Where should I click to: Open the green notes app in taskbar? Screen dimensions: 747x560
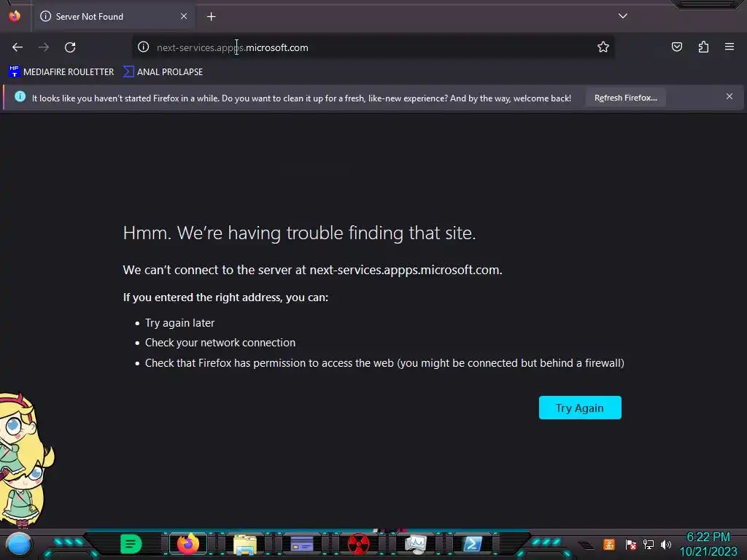(x=131, y=544)
